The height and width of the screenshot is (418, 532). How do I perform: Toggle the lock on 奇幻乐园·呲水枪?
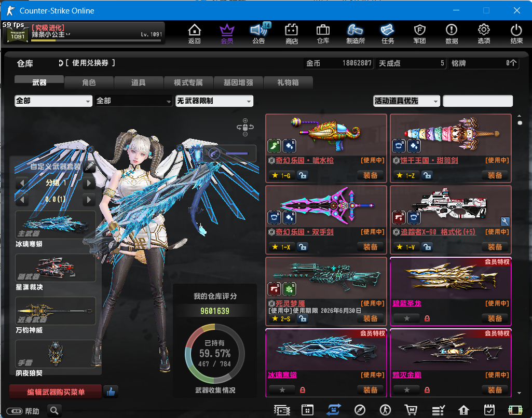pyautogui.click(x=303, y=175)
